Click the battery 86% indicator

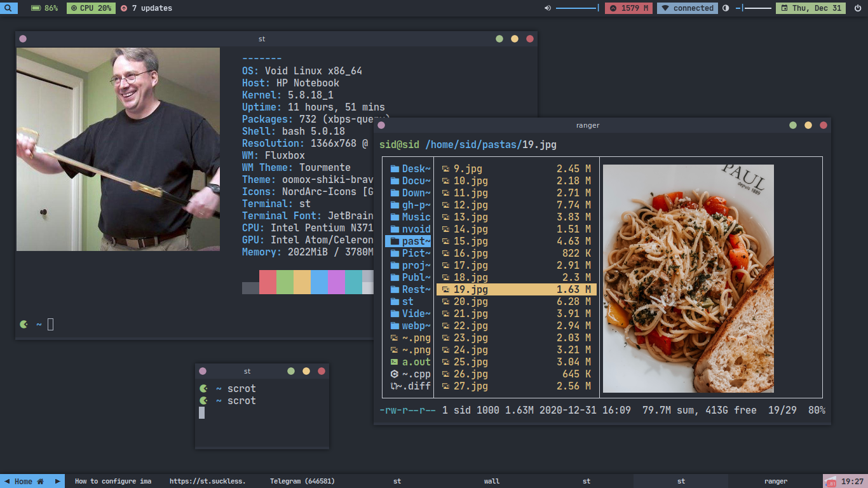pos(44,8)
